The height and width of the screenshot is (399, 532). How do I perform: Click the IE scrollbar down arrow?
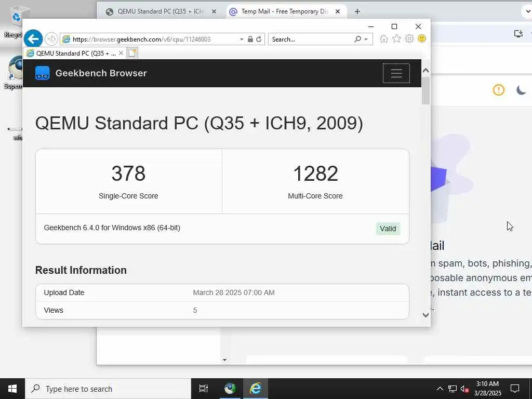pos(426,315)
